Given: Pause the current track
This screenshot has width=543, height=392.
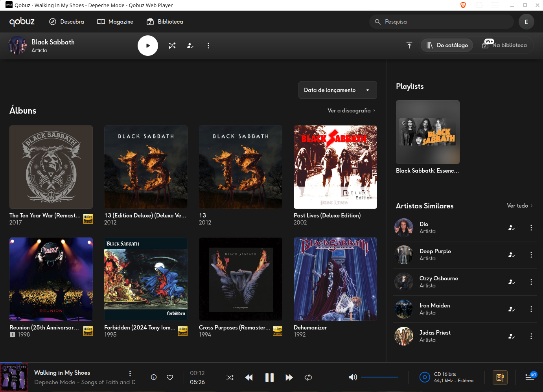Looking at the screenshot, I should [x=269, y=377].
